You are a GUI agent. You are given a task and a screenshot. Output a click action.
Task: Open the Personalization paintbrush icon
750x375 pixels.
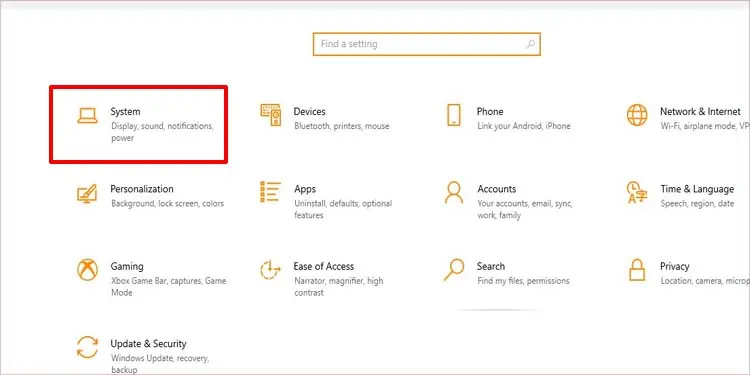[87, 193]
